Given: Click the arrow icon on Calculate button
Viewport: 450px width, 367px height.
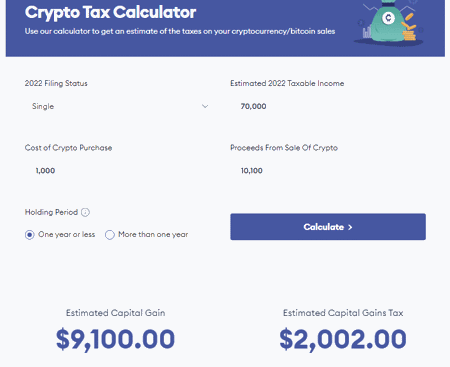Looking at the screenshot, I should click(350, 227).
